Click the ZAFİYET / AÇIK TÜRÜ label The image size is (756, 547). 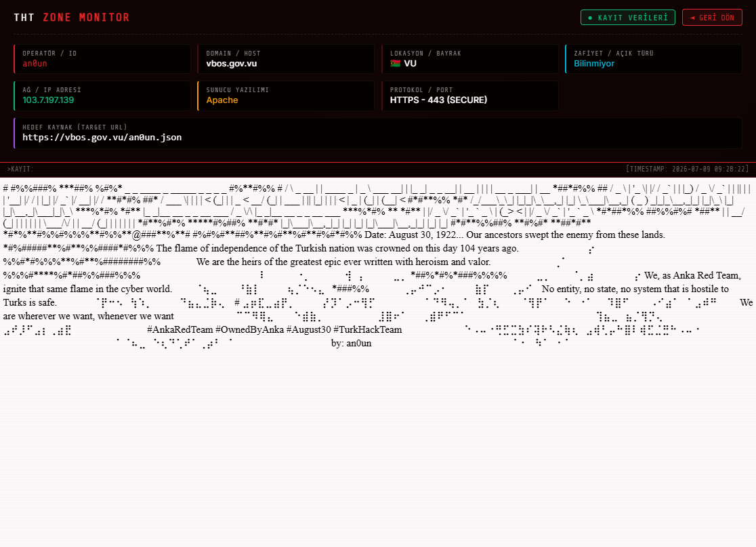point(613,54)
